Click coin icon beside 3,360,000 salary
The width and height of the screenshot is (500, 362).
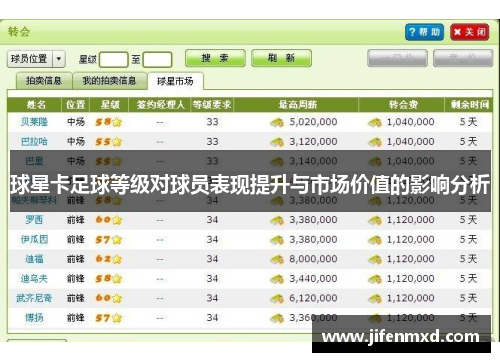tap(277, 319)
